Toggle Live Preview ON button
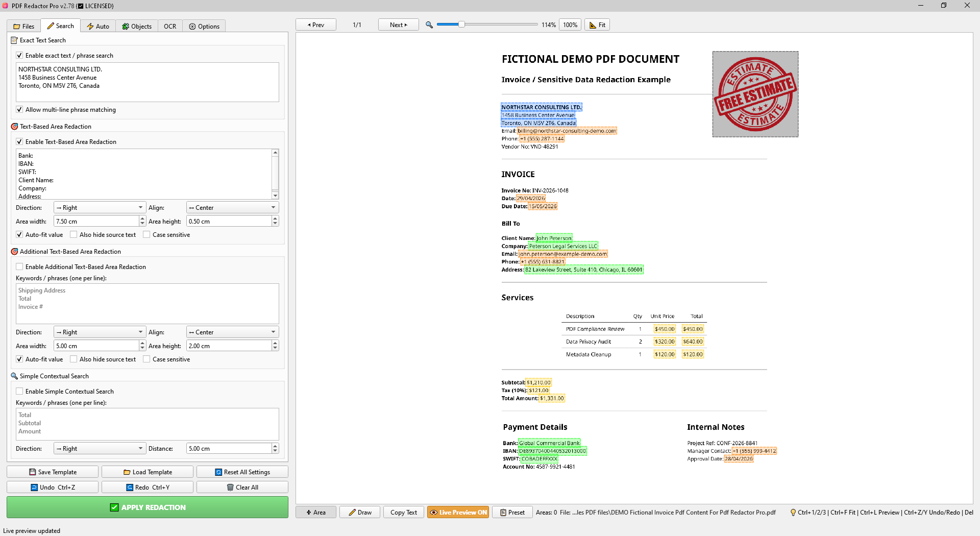The width and height of the screenshot is (980, 536). click(458, 513)
